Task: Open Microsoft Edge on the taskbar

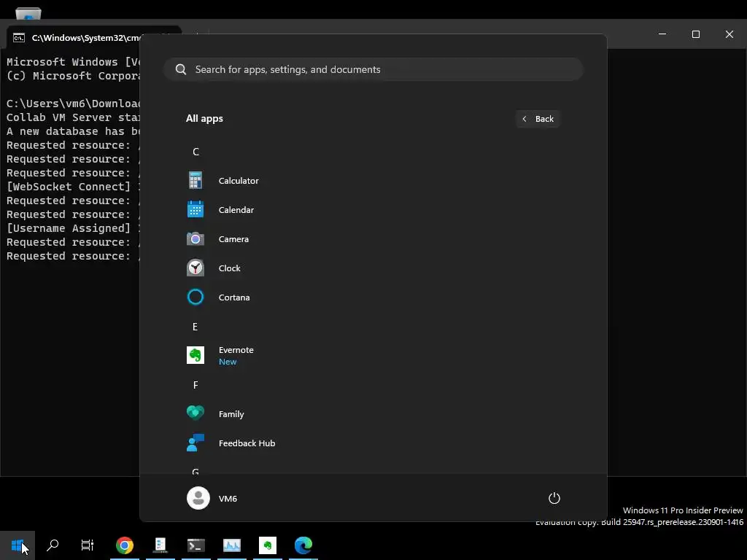Action: tap(303, 545)
